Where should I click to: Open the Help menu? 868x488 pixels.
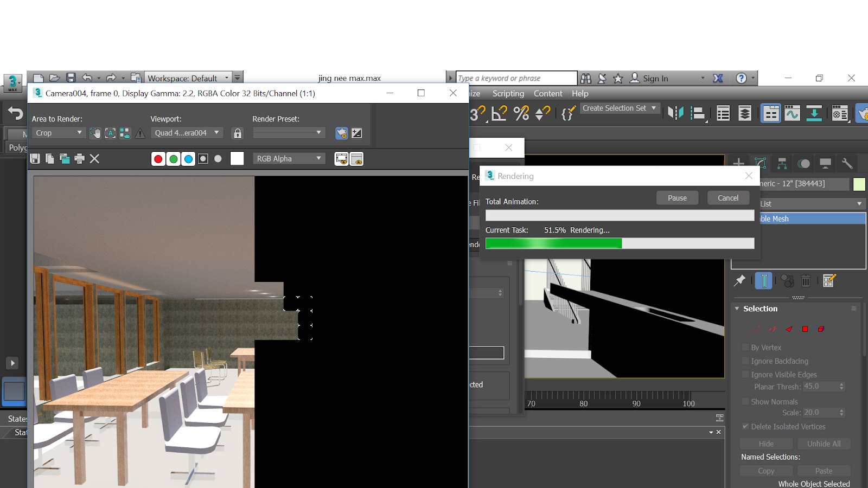coord(580,93)
